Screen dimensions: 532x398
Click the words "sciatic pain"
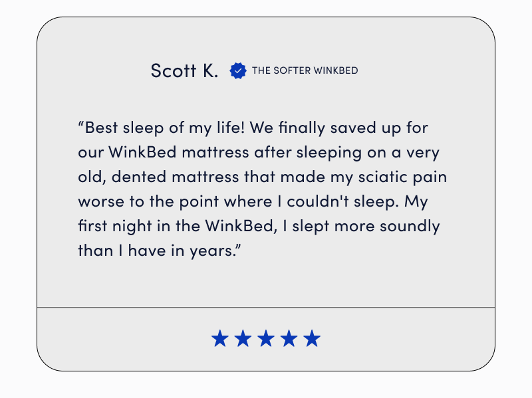[402, 177]
